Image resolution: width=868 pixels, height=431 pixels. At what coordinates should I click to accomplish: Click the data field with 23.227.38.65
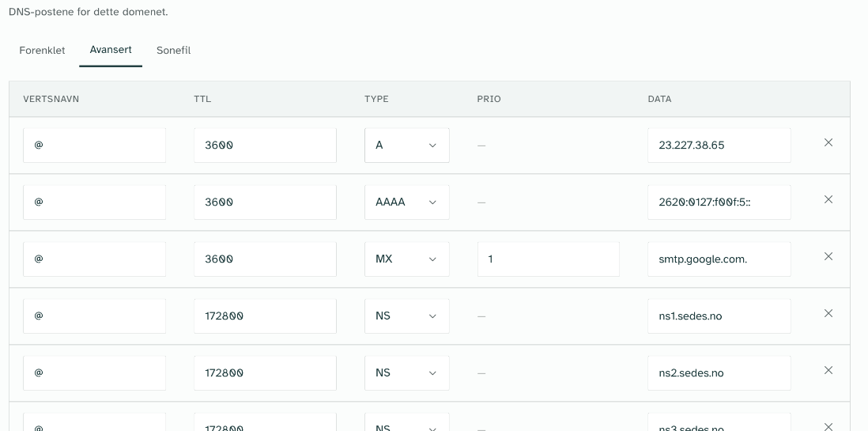coord(719,146)
